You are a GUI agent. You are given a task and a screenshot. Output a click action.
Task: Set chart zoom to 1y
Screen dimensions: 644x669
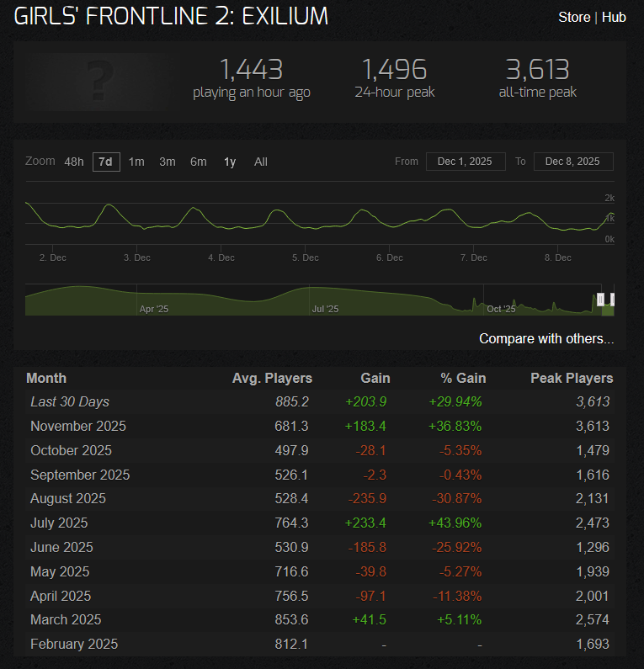230,162
